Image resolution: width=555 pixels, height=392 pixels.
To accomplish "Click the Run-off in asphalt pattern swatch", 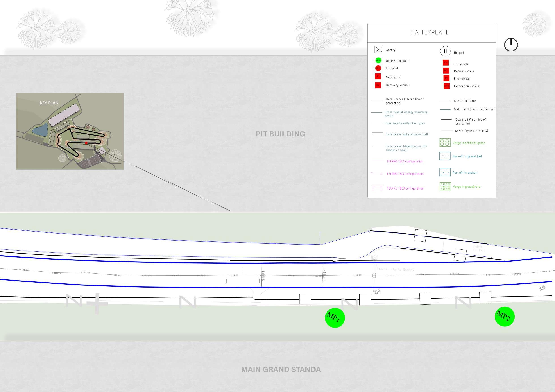I will click(445, 172).
